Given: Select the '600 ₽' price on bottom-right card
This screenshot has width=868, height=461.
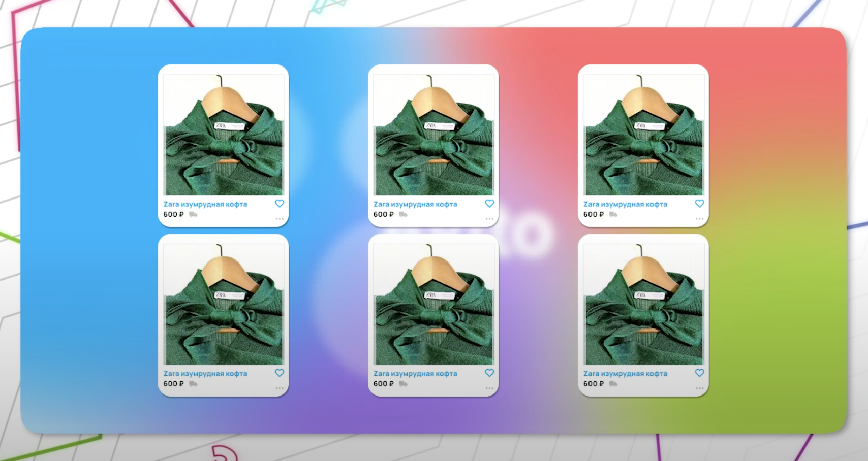Looking at the screenshot, I should [594, 384].
